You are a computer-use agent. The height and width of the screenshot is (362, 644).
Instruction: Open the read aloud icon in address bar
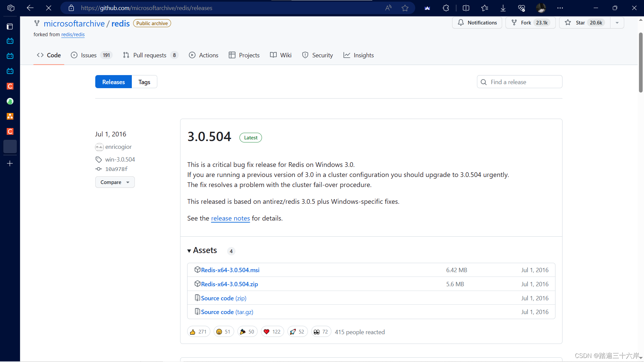(388, 8)
